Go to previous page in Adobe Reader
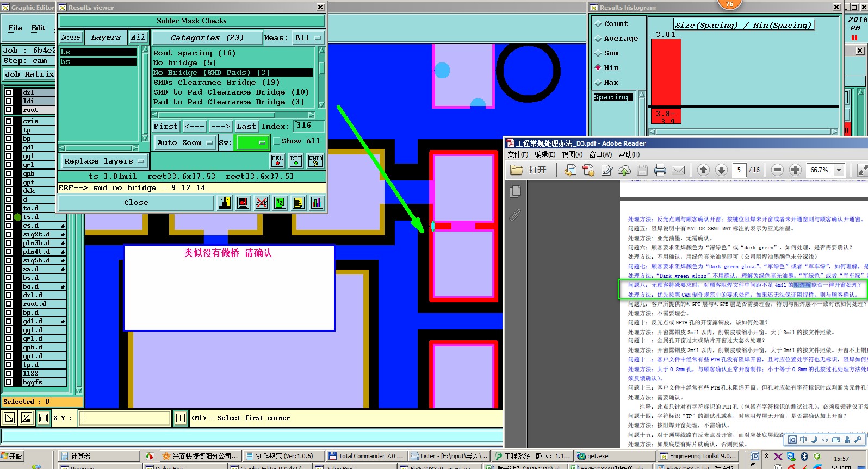This screenshot has height=469, width=868. (703, 170)
